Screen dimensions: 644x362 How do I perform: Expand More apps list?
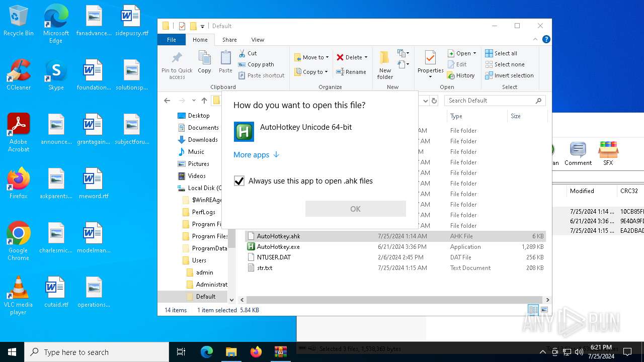click(x=256, y=155)
